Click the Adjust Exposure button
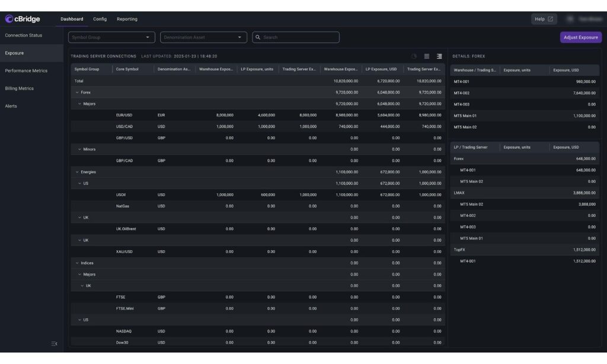The height and width of the screenshot is (364, 607). pos(581,37)
